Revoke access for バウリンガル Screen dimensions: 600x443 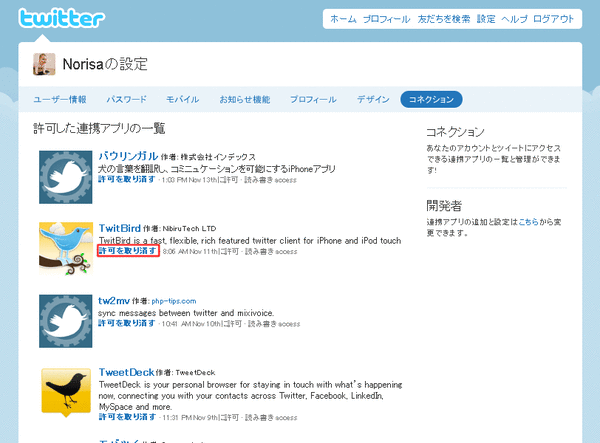click(x=127, y=179)
